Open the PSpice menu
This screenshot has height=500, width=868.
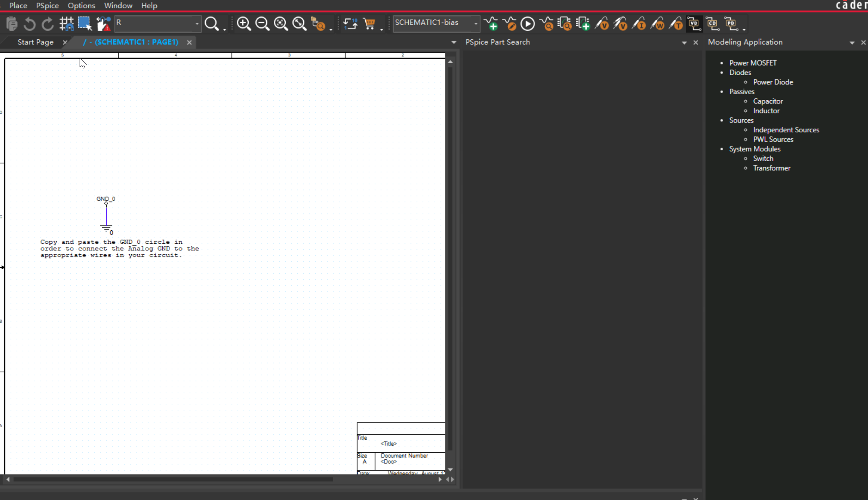click(x=47, y=6)
